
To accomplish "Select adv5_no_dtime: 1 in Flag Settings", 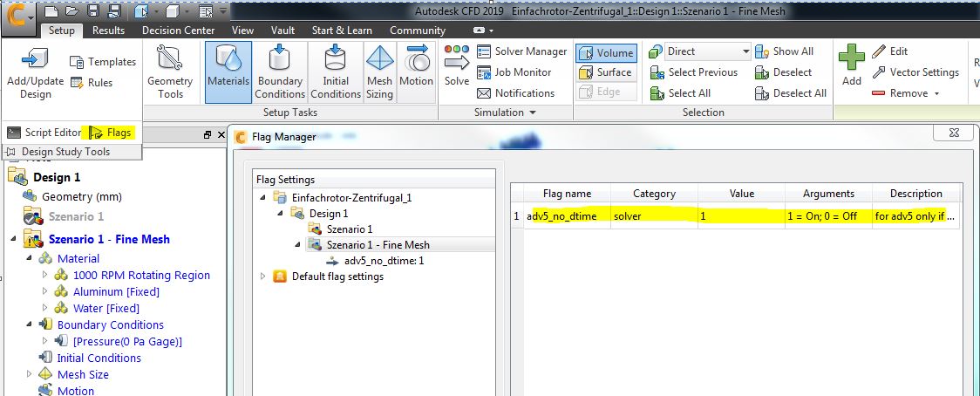I will pos(385,260).
